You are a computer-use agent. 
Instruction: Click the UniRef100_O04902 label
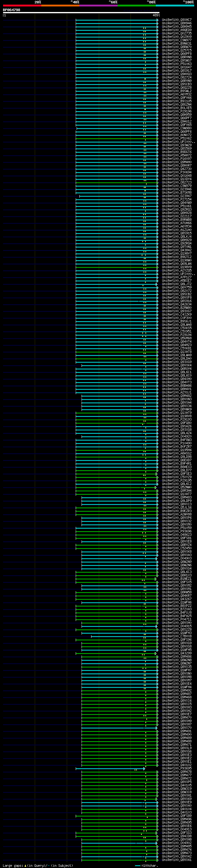coord(177,843)
